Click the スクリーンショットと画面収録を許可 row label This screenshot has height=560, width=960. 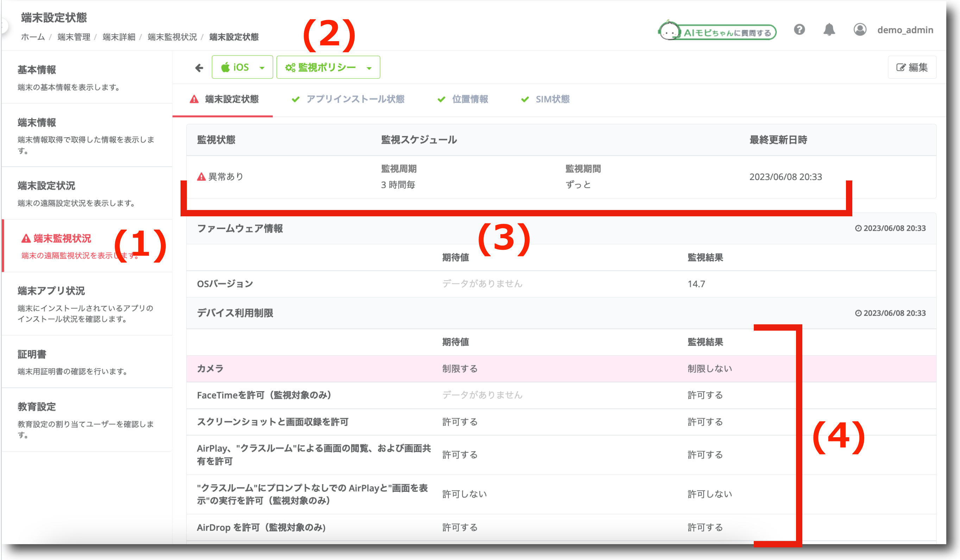[272, 422]
